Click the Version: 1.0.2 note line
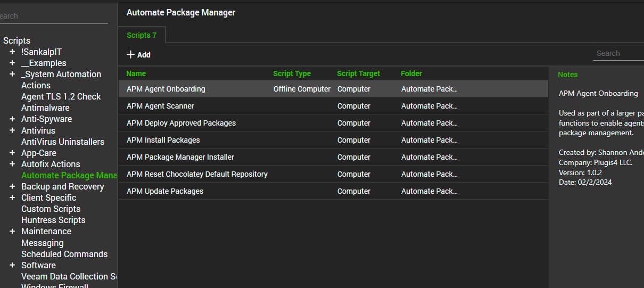644x288 pixels. click(580, 172)
